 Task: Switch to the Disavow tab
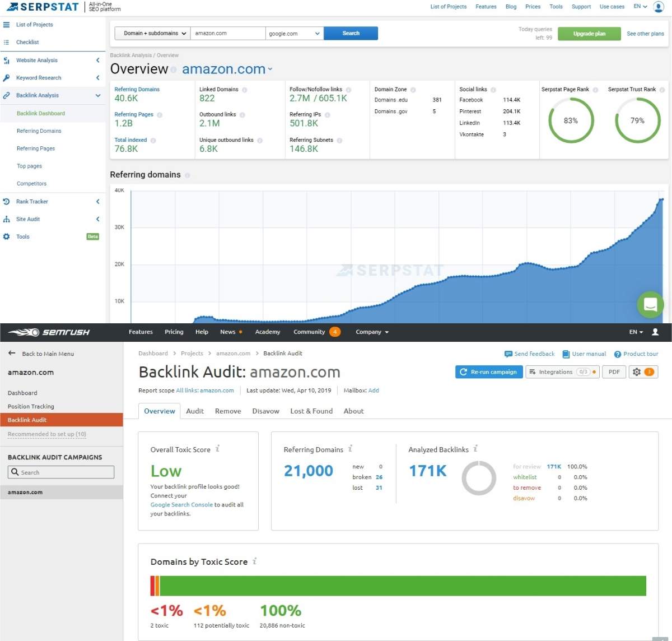[265, 411]
